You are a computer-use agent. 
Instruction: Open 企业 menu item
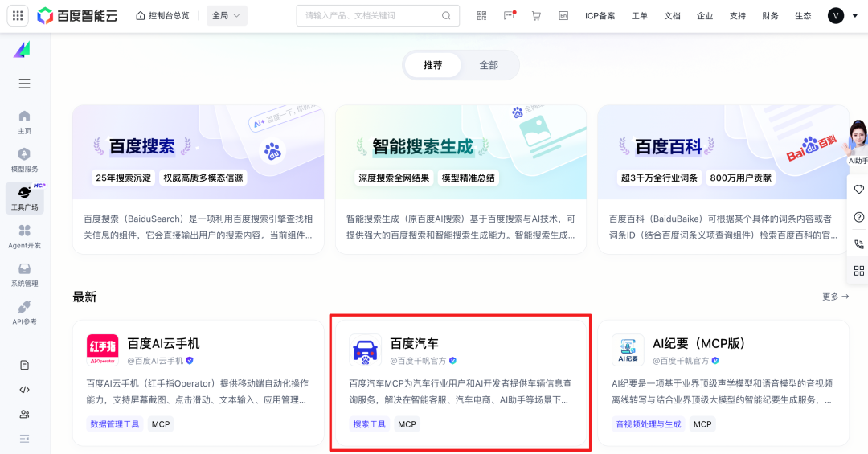coord(705,15)
